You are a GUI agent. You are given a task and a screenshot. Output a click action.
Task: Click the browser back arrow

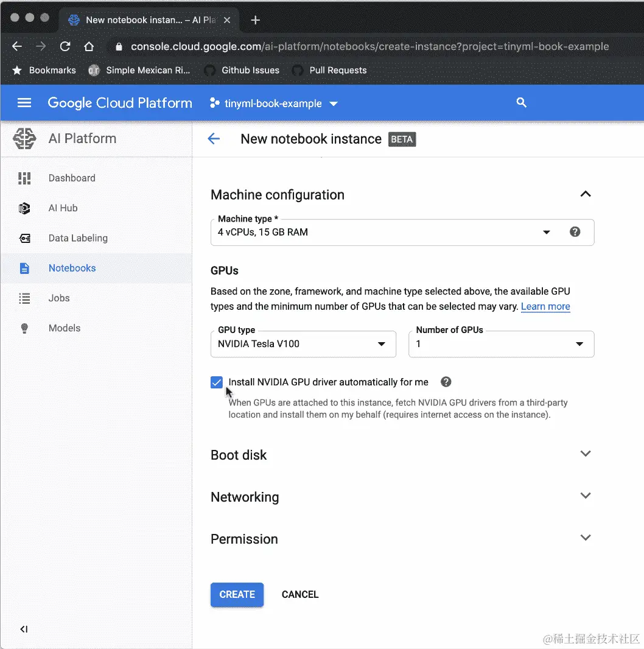17,46
